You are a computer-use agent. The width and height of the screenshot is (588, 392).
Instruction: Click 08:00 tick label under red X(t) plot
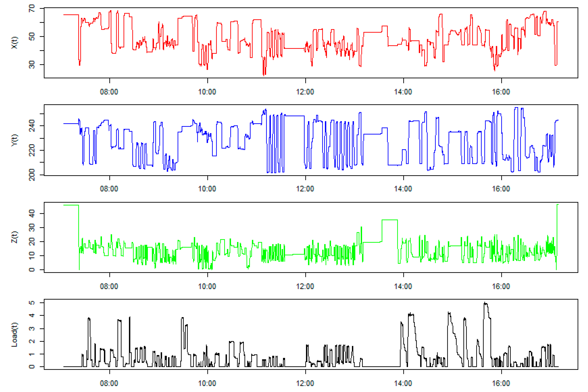point(109,92)
